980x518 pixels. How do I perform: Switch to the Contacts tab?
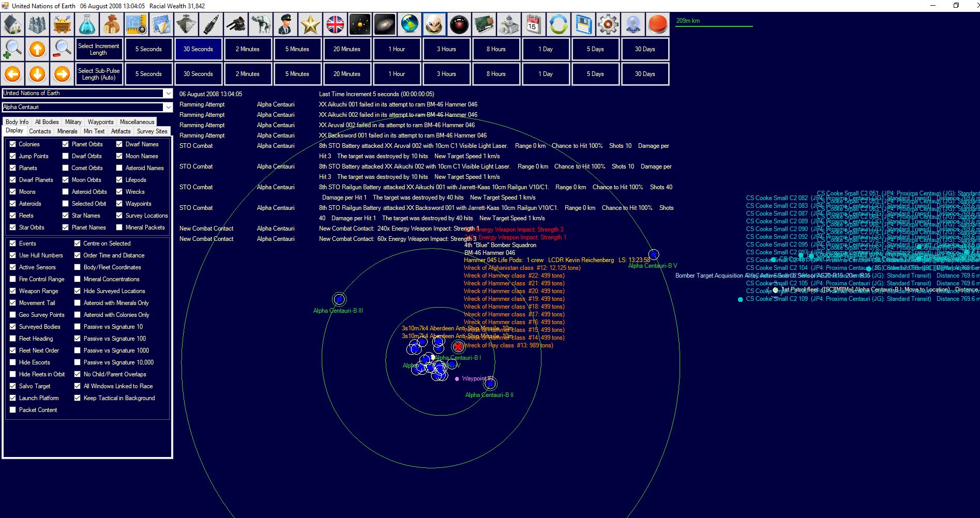pos(40,131)
